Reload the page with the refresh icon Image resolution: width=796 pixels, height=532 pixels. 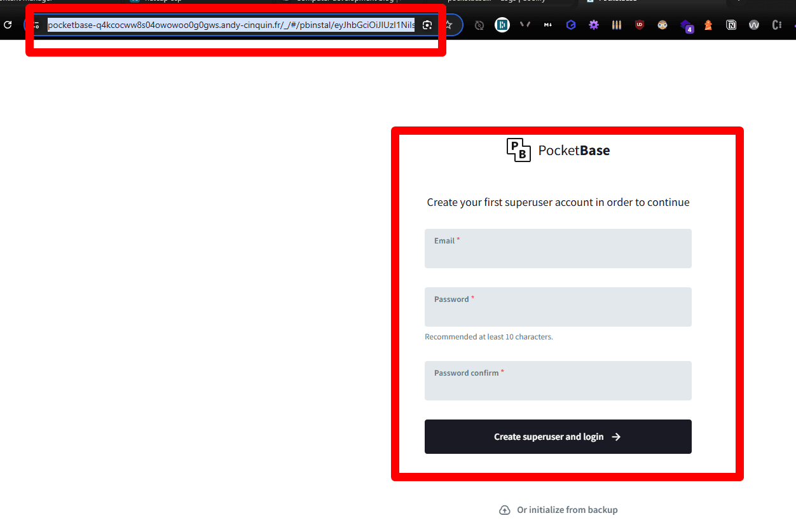(8, 25)
